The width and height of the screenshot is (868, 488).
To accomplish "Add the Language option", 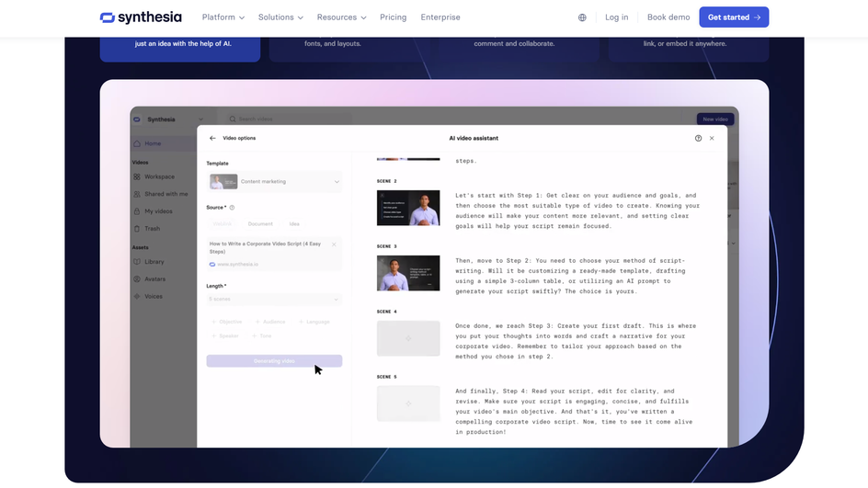I will [x=314, y=322].
